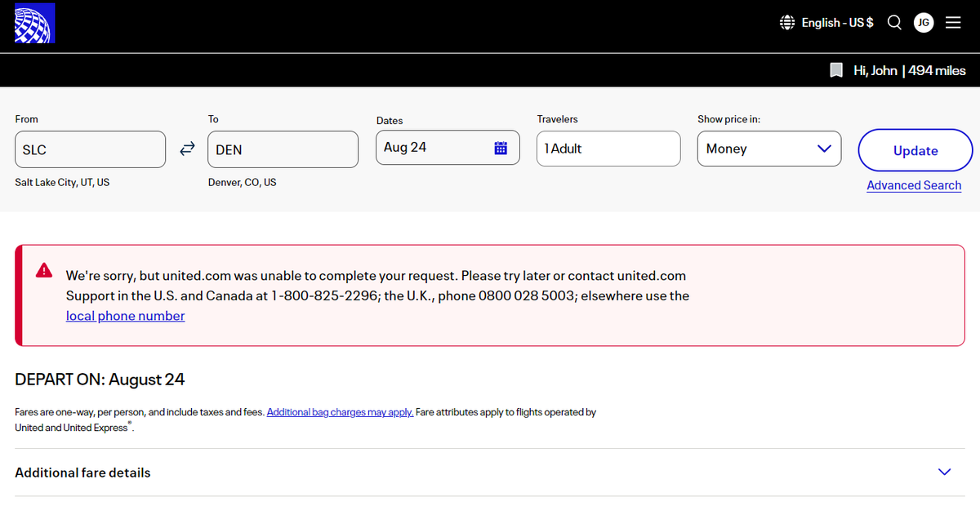Click the DEPART ON: August 24 heading

coord(100,380)
